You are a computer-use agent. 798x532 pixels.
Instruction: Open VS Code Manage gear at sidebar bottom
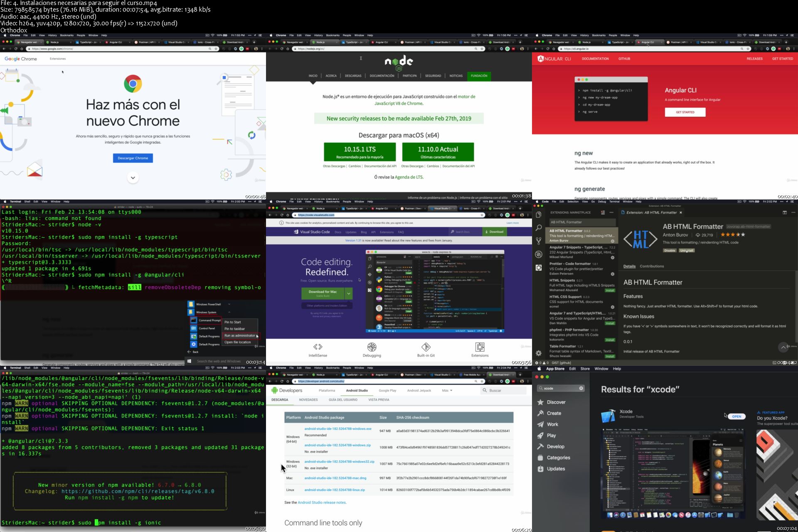(539, 353)
